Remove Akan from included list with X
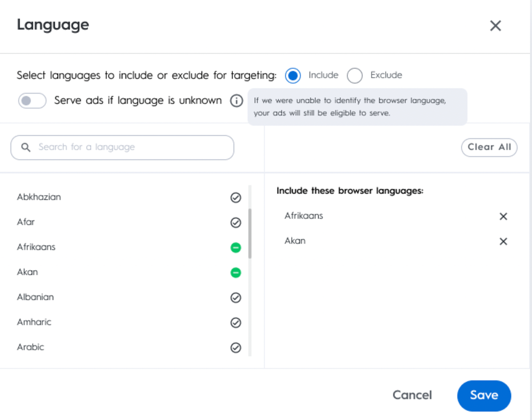The height and width of the screenshot is (420, 532). click(503, 241)
